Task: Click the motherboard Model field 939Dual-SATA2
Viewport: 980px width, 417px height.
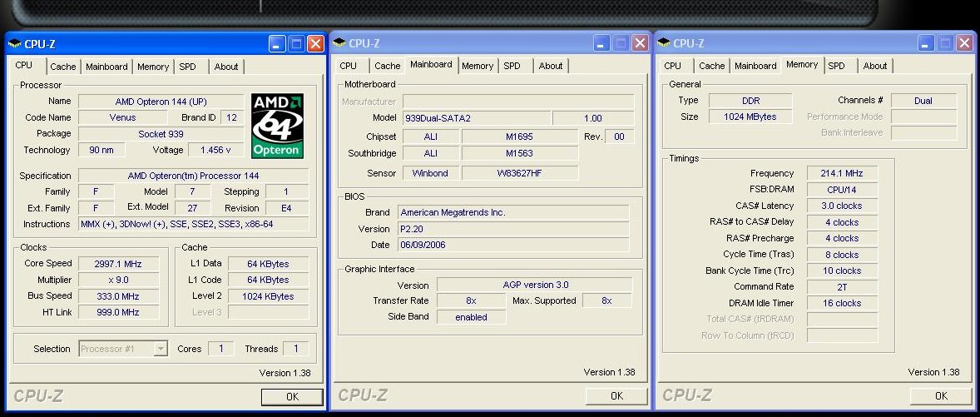Action: [477, 118]
